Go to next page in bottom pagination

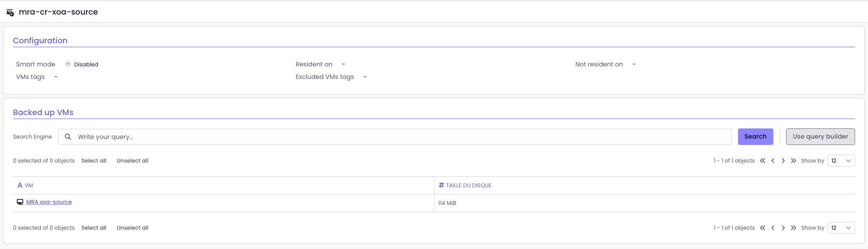coord(783,228)
